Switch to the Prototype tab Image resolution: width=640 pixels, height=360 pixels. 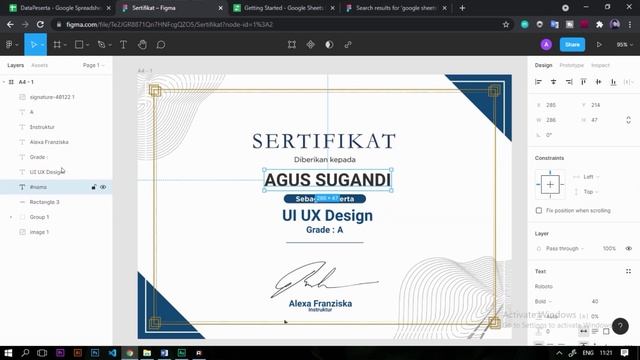coord(571,65)
